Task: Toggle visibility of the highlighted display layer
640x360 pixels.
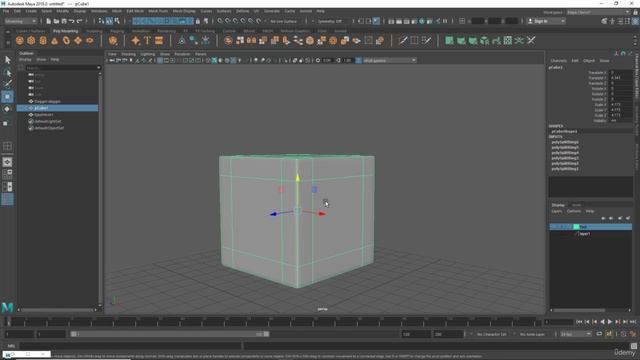Action: [x=554, y=227]
